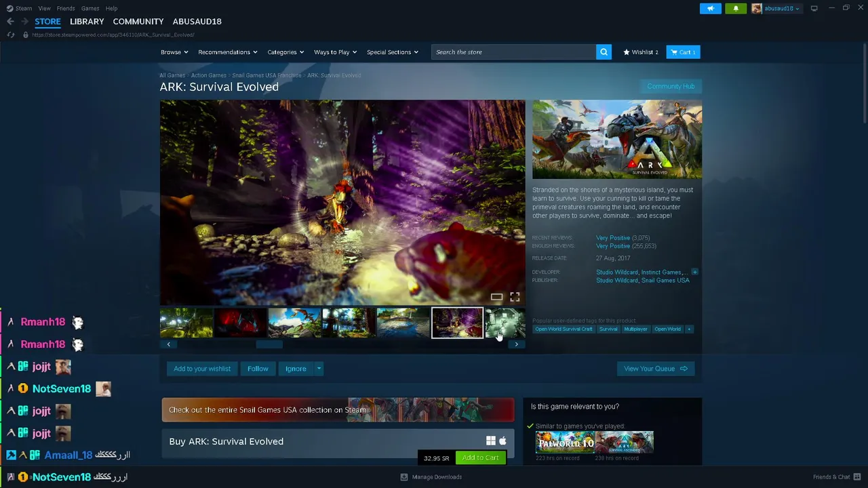Click the Apple macOS platform icon

[x=502, y=441]
